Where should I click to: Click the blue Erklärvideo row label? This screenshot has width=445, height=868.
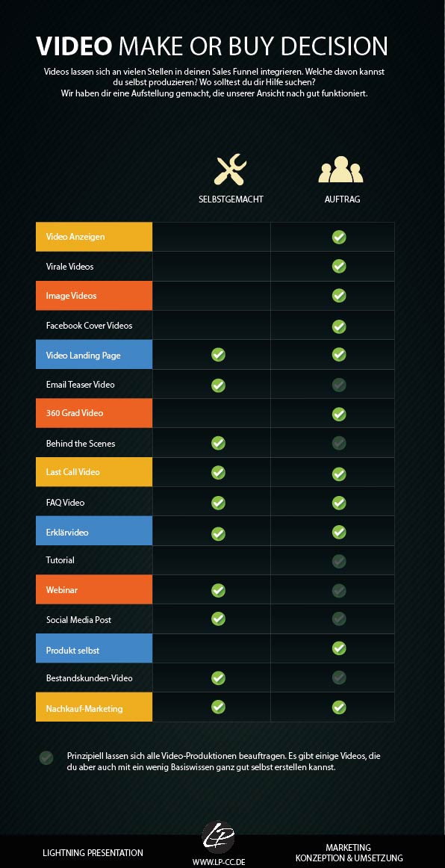pyautogui.click(x=94, y=531)
